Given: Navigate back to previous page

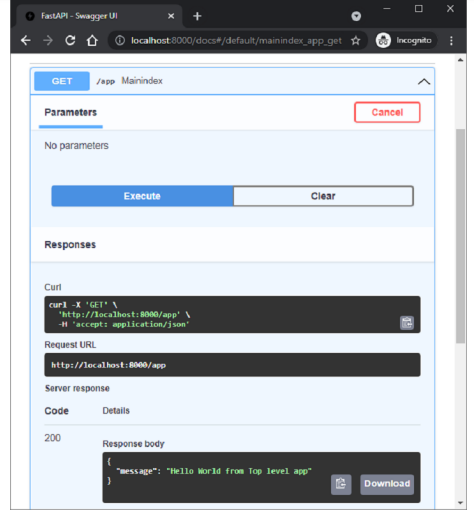Looking at the screenshot, I should (x=26, y=41).
